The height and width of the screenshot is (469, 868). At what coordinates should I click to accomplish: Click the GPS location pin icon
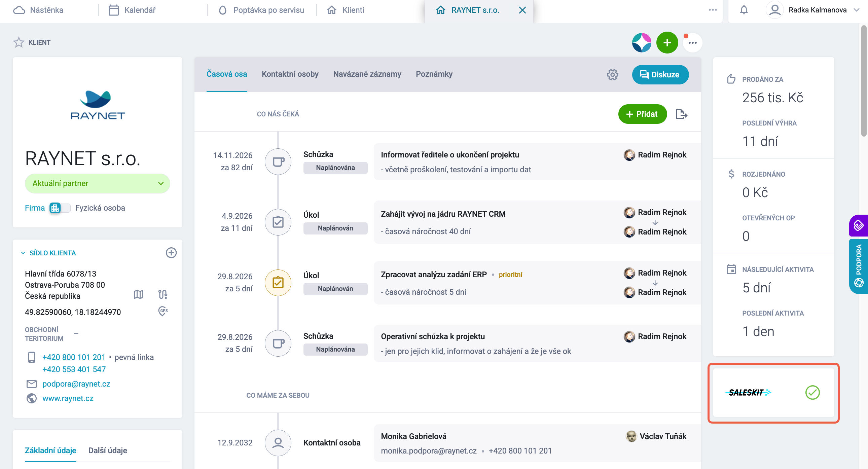click(x=163, y=311)
